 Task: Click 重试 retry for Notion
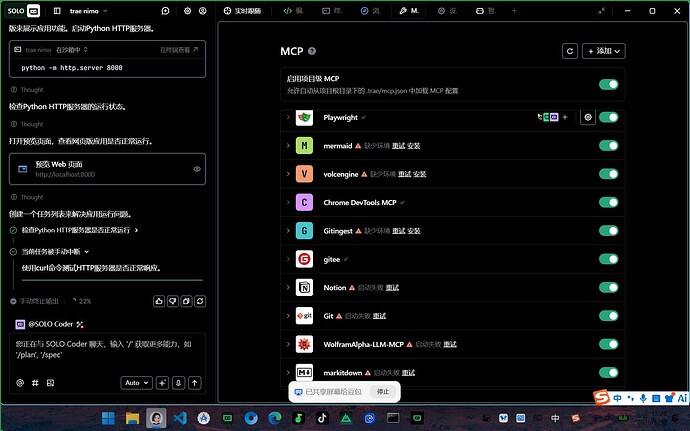pos(392,288)
